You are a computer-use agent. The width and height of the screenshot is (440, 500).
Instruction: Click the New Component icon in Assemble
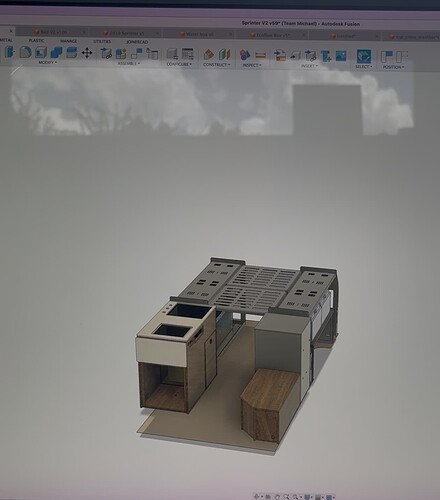tap(121, 54)
